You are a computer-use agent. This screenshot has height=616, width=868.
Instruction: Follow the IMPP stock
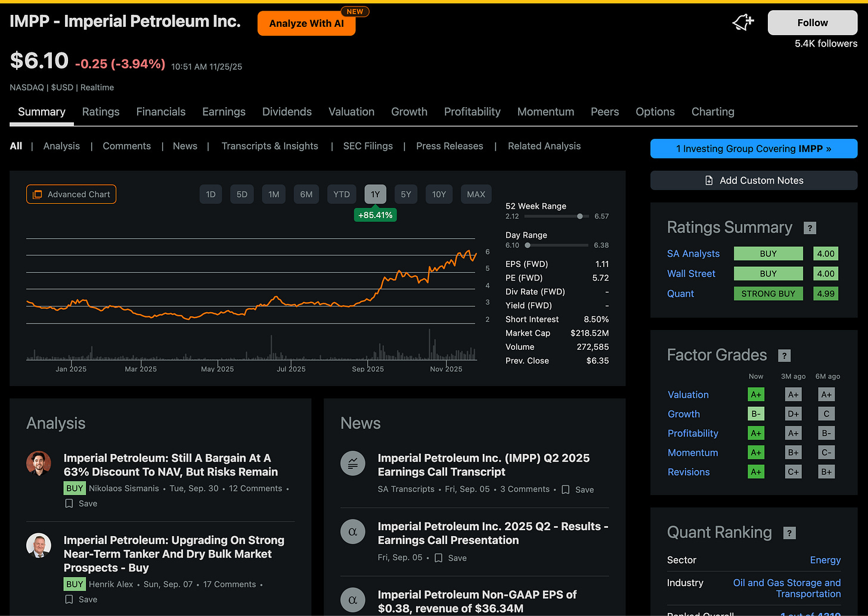813,23
